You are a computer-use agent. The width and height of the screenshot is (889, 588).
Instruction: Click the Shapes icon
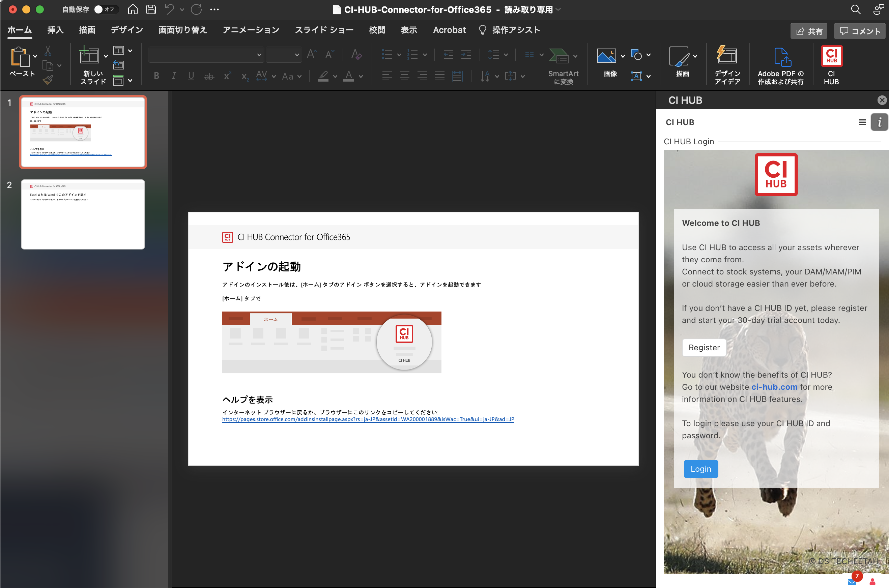point(636,55)
